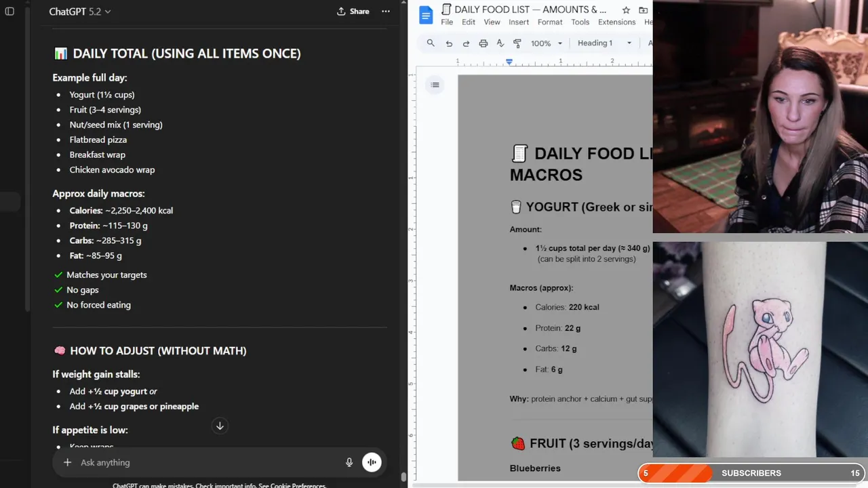Go to Google Docs home via blue logo
The image size is (868, 488).
tap(426, 15)
